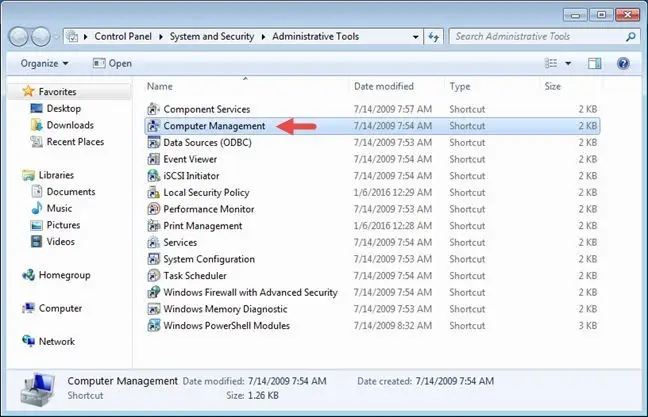Open the Organize dropdown menu
Viewport: 648px width, 417px height.
coord(44,63)
